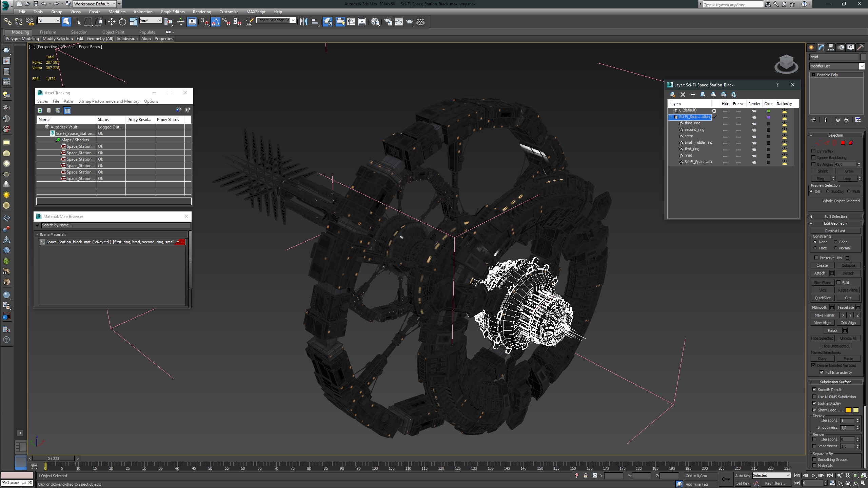The image size is (868, 488).
Task: Open the Modifier List dropdown
Action: [861, 66]
